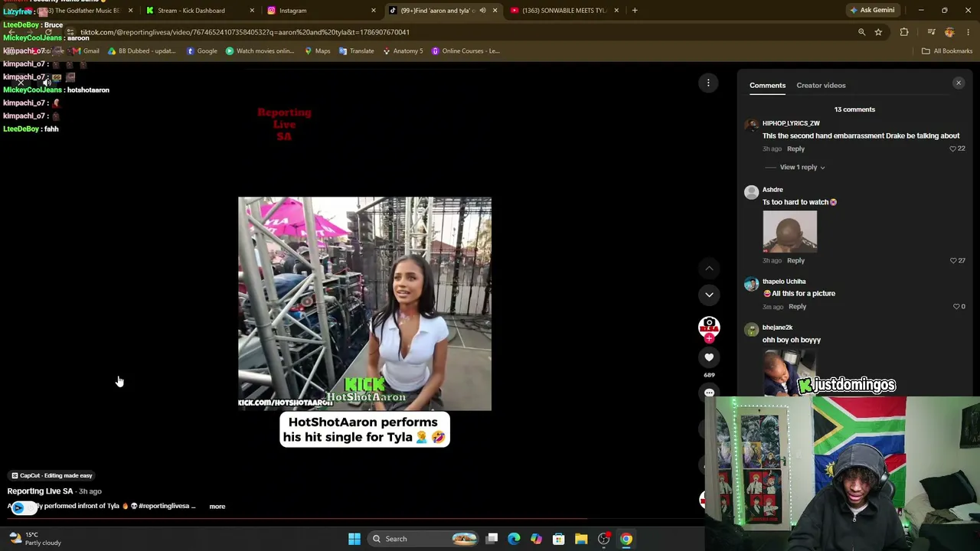Switch to the Creator videos tab
This screenshot has height=551, width=980.
[821, 85]
